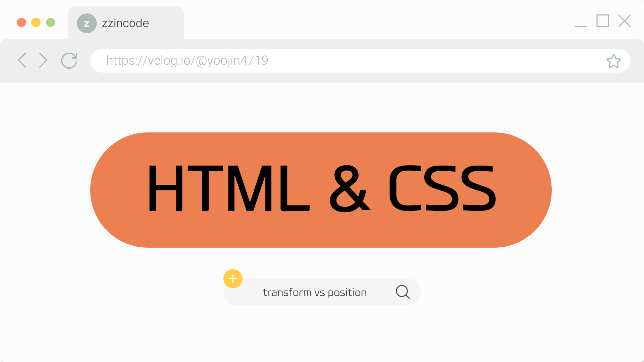Reload the page using the refresh icon
Viewport: 644px width, 362px height.
[x=69, y=61]
